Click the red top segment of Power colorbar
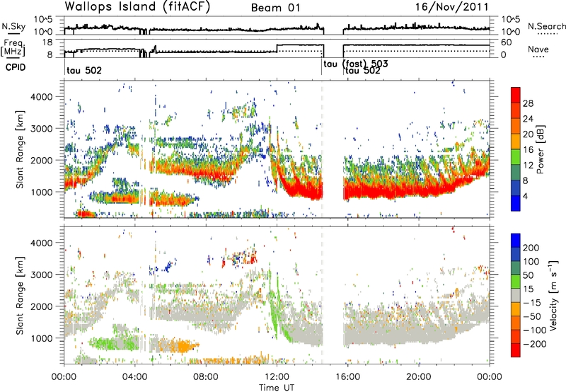Image resolution: width=566 pixels, height=392 pixels. [x=516, y=95]
